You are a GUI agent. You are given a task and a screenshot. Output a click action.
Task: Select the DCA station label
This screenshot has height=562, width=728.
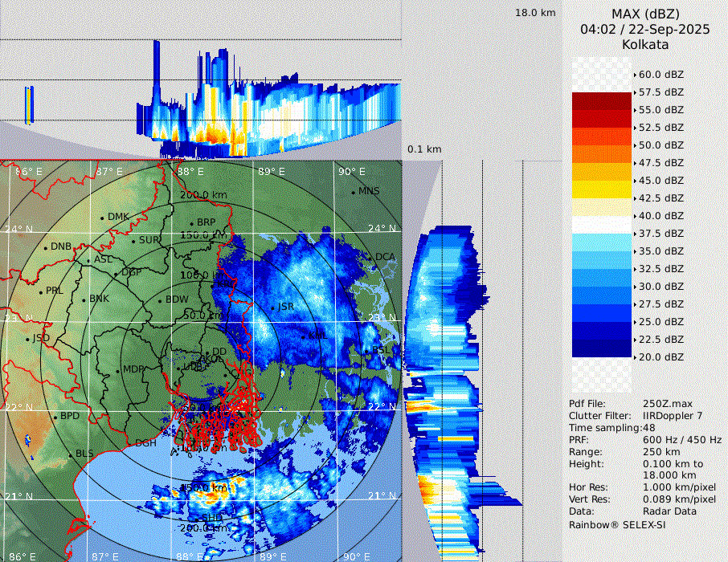(385, 257)
